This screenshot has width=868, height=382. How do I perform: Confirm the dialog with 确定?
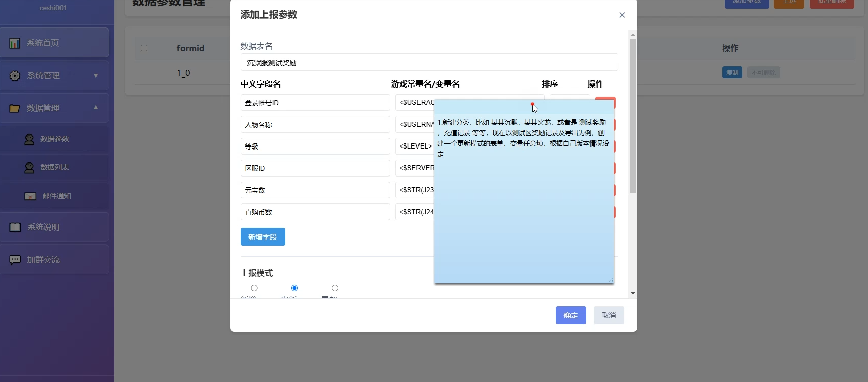[571, 315]
